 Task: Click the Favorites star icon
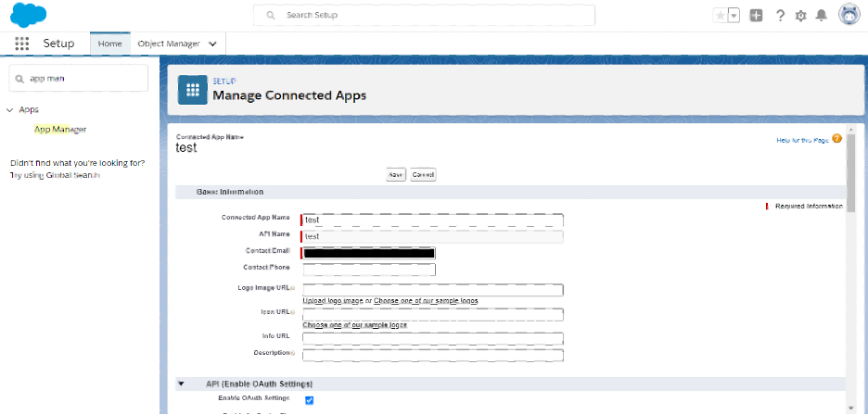coord(721,16)
